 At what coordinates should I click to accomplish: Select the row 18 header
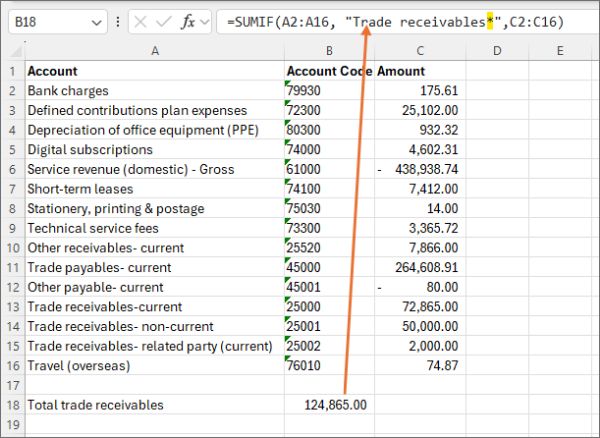(x=11, y=404)
